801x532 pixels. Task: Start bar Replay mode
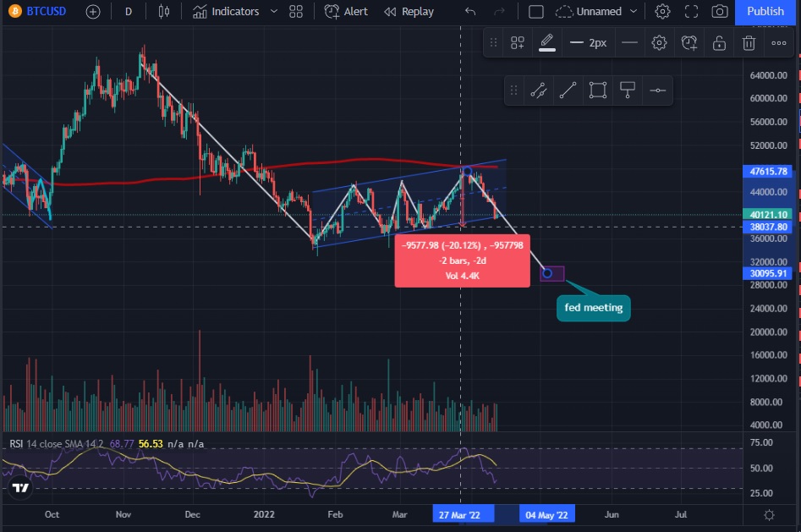[409, 11]
